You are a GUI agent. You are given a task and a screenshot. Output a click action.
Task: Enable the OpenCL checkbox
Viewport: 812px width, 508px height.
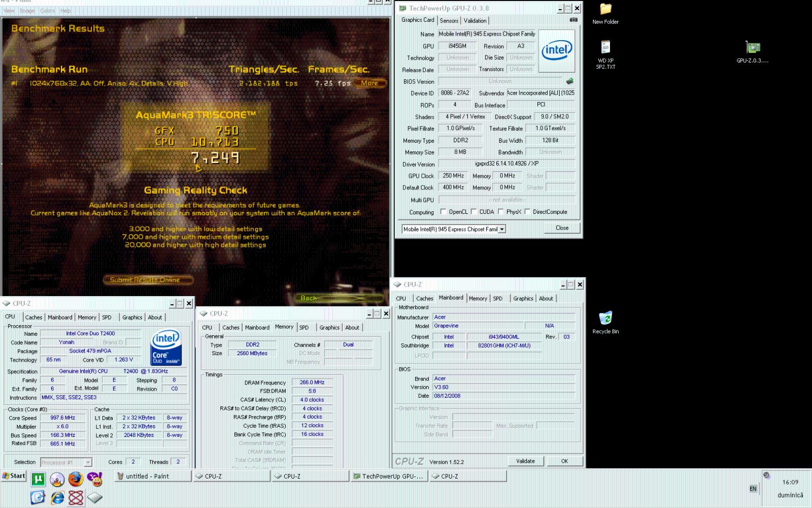click(444, 212)
